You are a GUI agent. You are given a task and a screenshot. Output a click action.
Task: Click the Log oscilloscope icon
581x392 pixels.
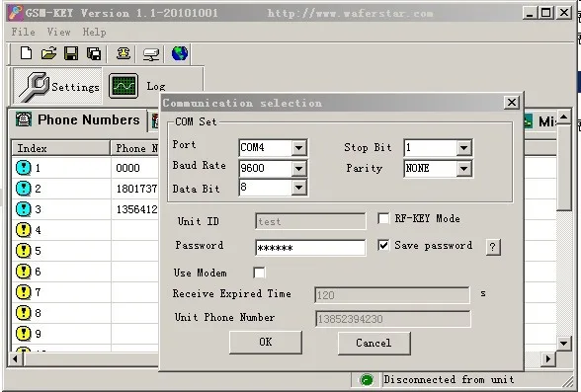click(124, 86)
